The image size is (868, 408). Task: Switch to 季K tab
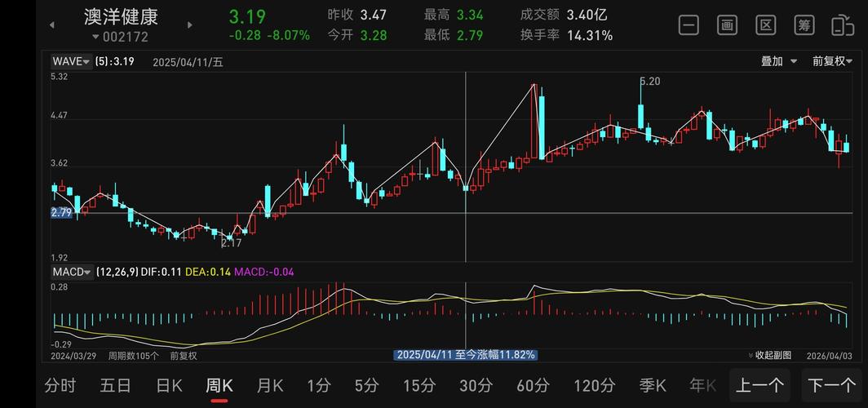click(x=653, y=385)
